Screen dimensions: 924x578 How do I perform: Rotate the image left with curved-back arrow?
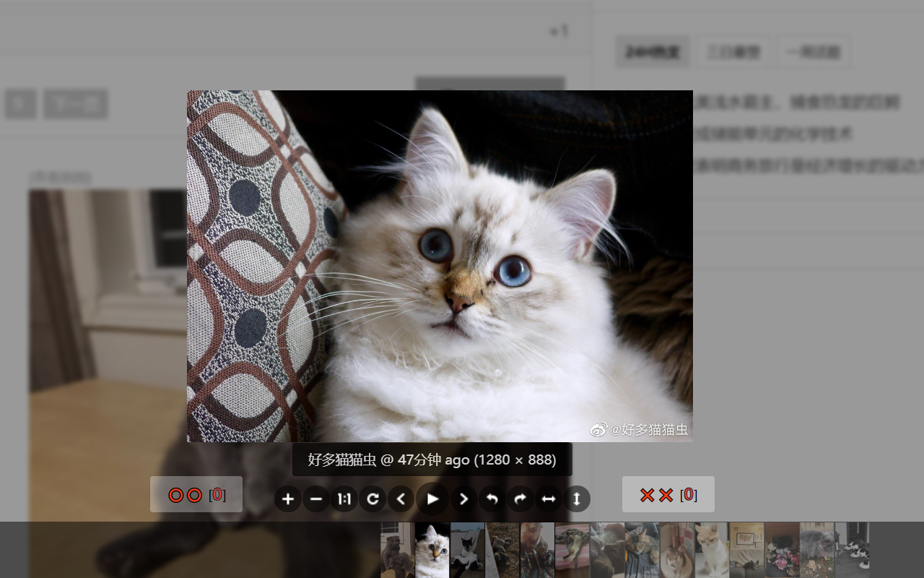492,499
